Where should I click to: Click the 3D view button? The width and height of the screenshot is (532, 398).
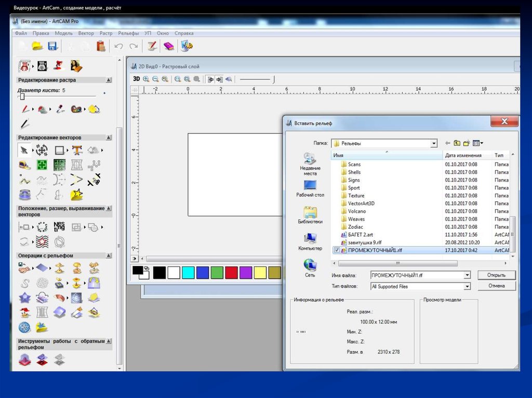136,79
